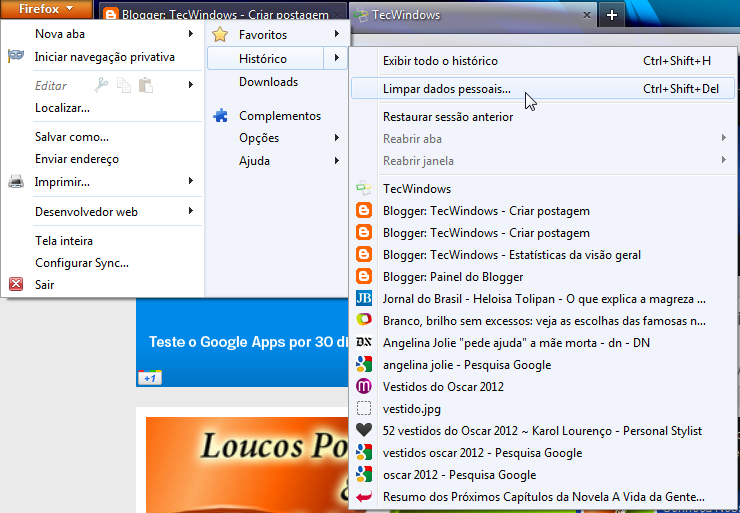Open the new tab plus button

(612, 15)
